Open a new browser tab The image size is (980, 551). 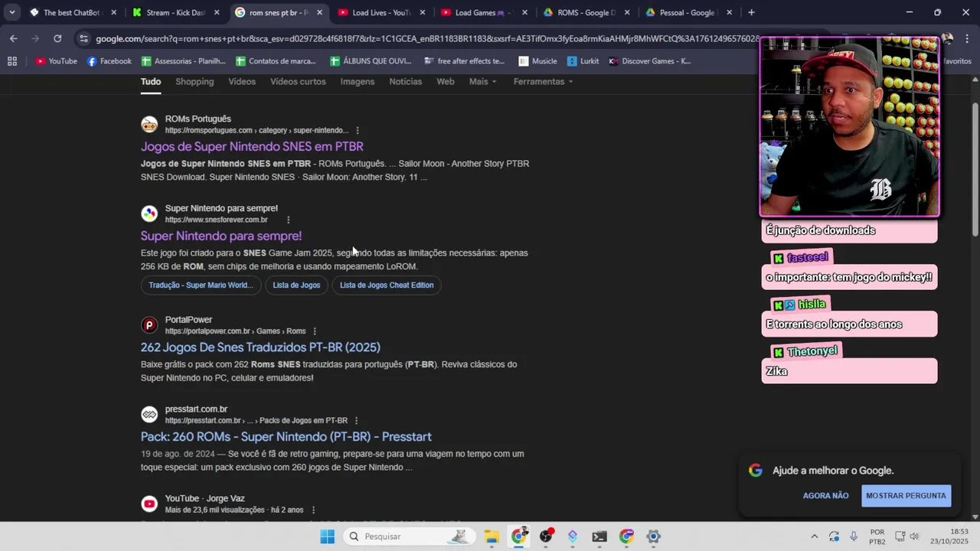(751, 12)
